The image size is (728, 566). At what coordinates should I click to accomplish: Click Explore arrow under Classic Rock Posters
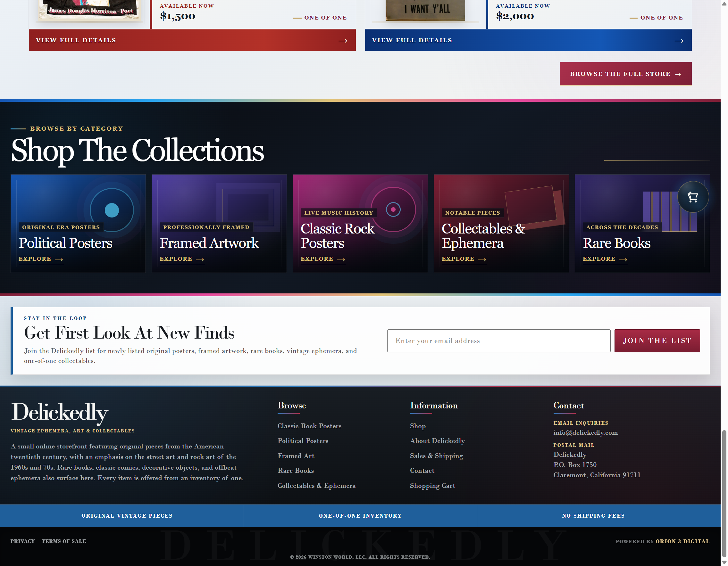tap(341, 259)
